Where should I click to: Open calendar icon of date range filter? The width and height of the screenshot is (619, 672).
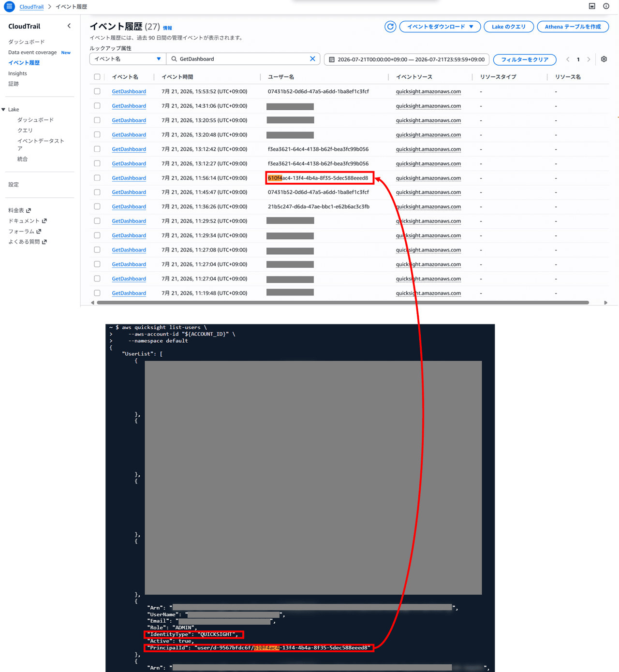coord(332,59)
